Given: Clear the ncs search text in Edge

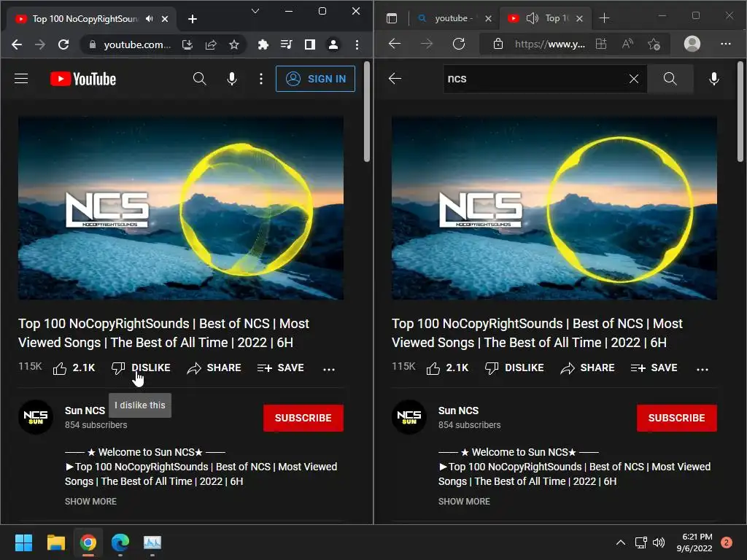Looking at the screenshot, I should pyautogui.click(x=634, y=79).
